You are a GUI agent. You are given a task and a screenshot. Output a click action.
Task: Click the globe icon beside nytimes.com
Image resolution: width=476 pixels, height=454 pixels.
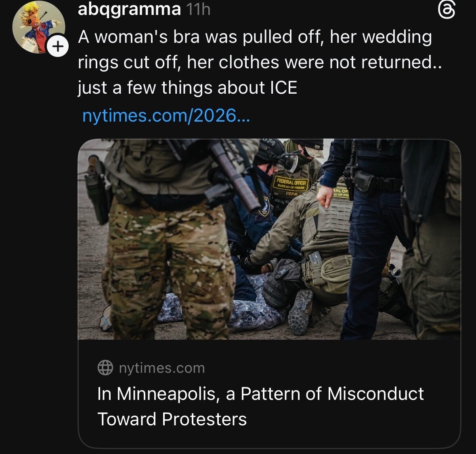click(105, 368)
